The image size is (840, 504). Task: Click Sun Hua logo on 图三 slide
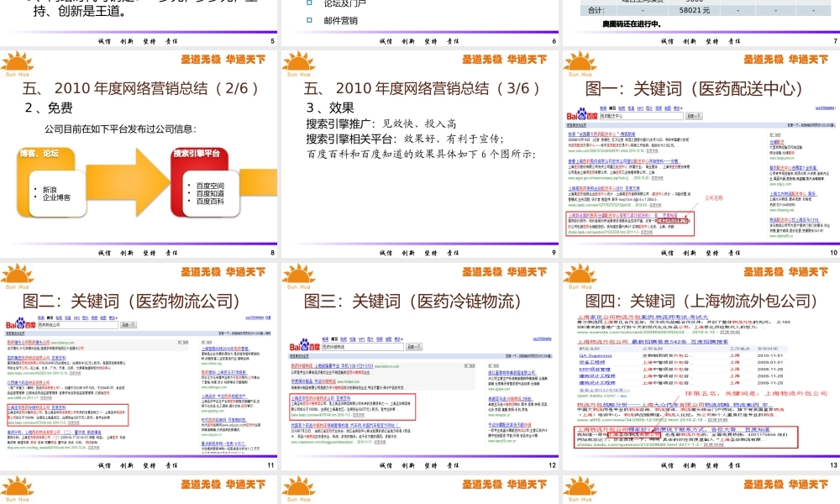click(x=298, y=276)
